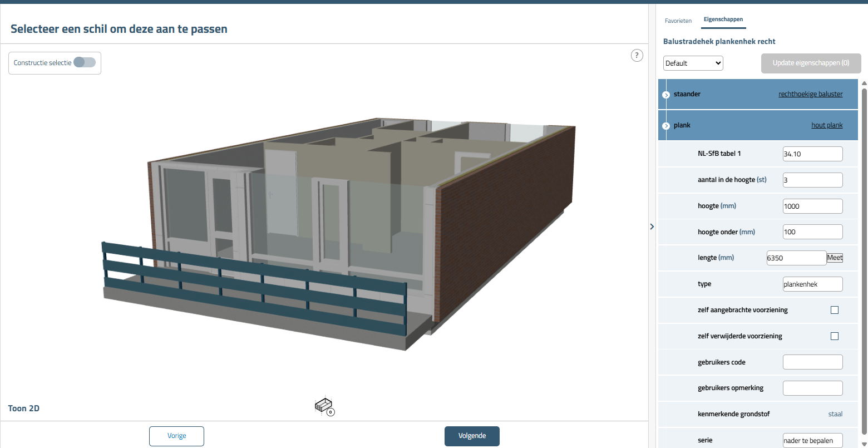Click the hoogte (mm) input field

pos(812,206)
